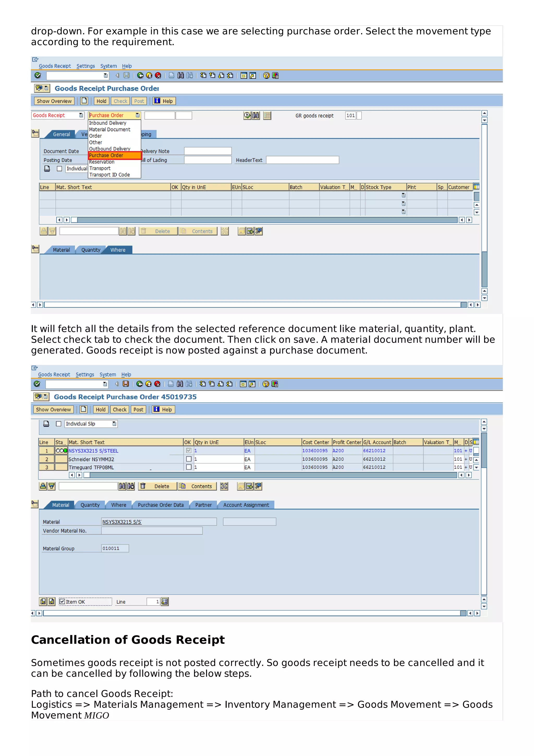Image resolution: width=534 pixels, height=756 pixels.
Task: Select the General header tab
Action: tap(62, 134)
